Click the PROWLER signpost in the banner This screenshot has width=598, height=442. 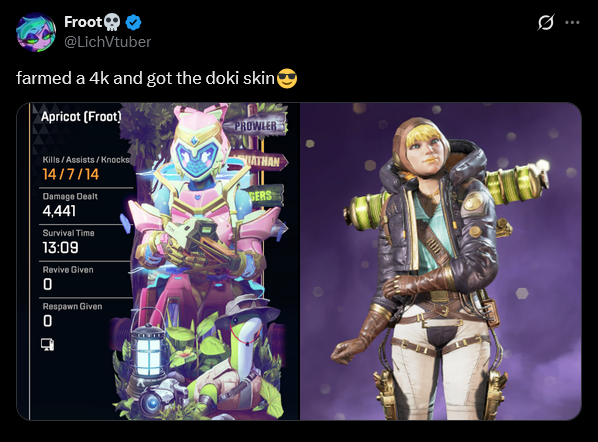coord(255,126)
